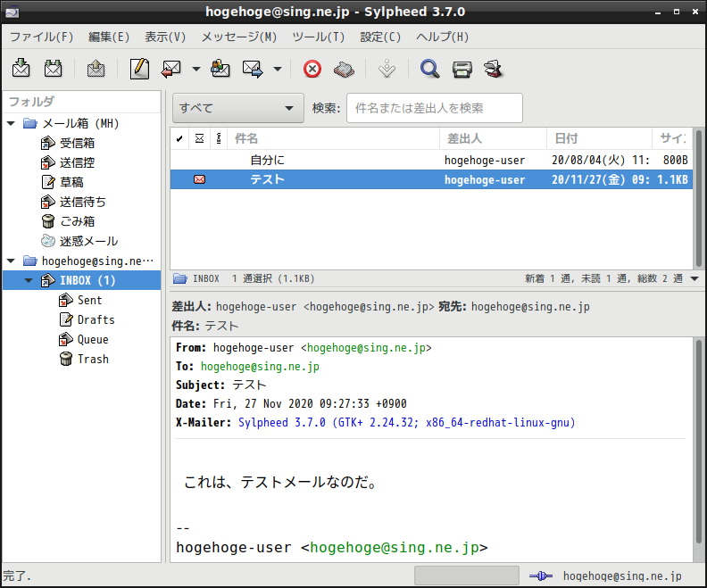The image size is (707, 588).
Task: Click the 件名または差出人を検索 search field
Action: pyautogui.click(x=435, y=108)
